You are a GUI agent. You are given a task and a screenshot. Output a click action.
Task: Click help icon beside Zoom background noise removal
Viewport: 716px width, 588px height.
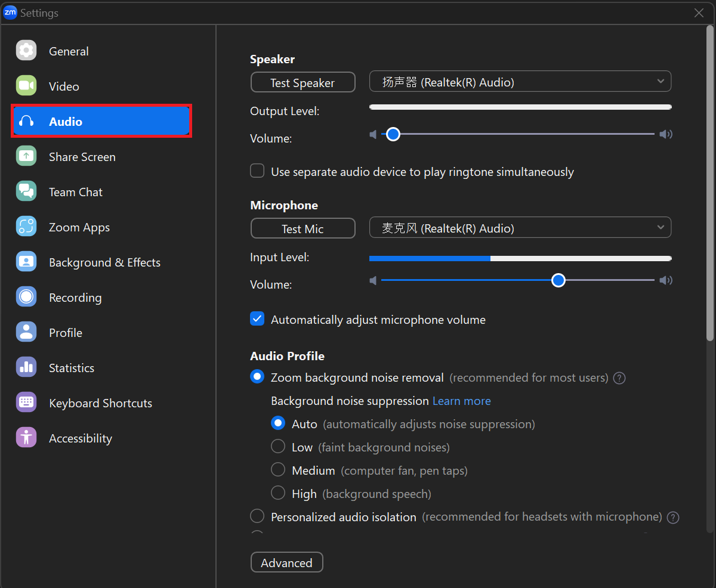[x=619, y=378]
